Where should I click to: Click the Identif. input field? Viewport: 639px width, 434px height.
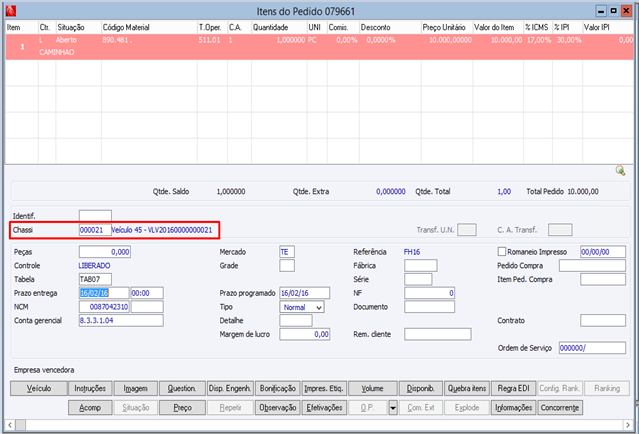click(95, 216)
